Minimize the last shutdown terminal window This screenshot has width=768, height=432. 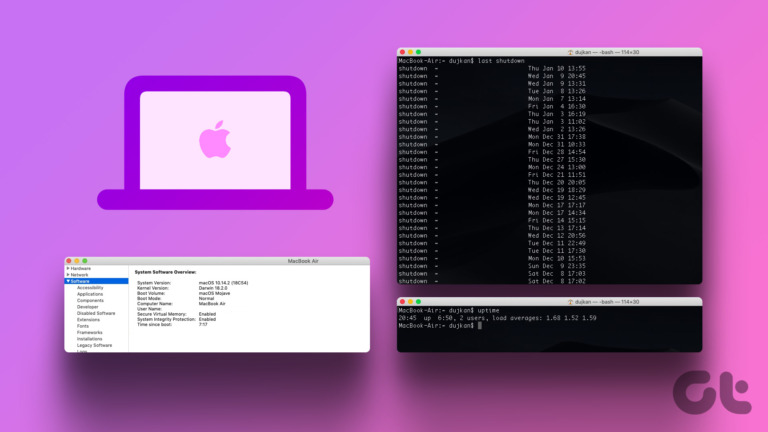click(x=409, y=51)
